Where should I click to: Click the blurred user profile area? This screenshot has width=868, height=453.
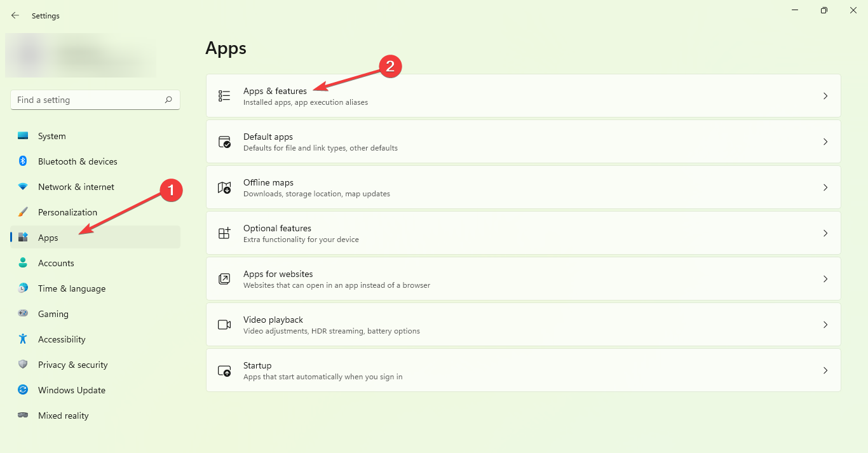pyautogui.click(x=81, y=55)
